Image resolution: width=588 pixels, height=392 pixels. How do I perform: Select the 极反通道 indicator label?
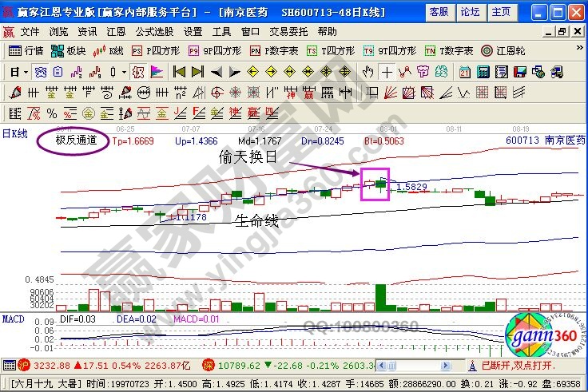point(76,141)
